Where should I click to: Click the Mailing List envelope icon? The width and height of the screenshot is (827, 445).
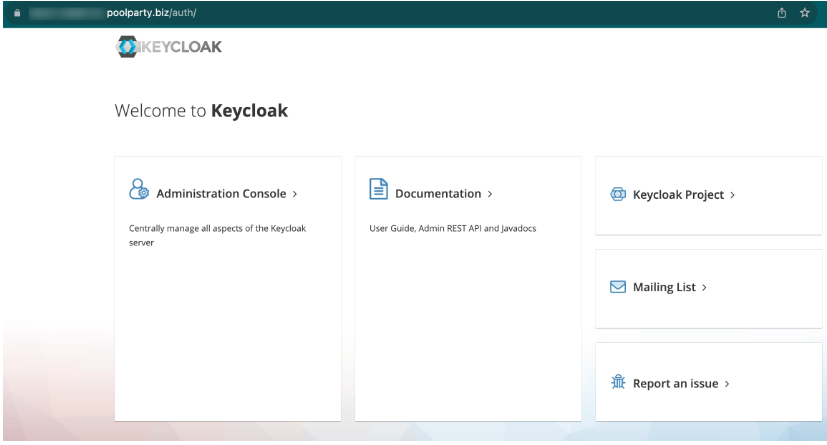pyautogui.click(x=618, y=287)
